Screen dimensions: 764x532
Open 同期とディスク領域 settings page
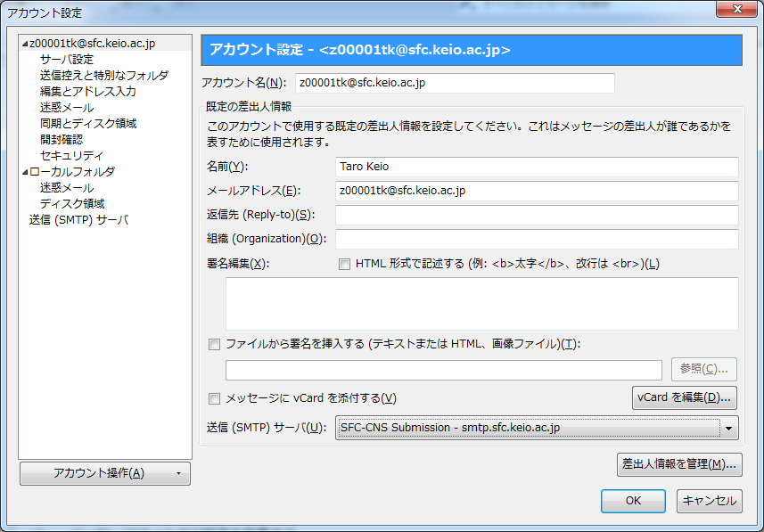[x=87, y=124]
